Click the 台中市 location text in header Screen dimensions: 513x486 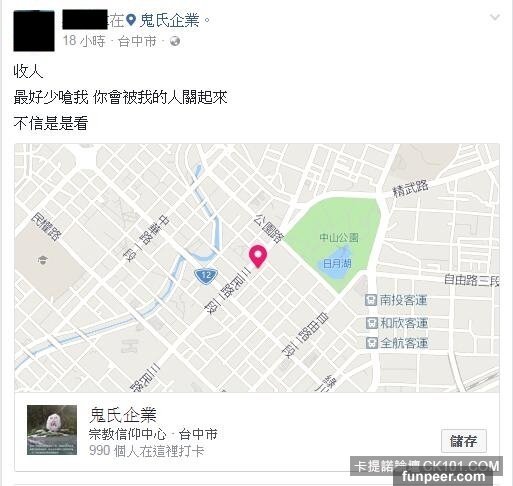137,41
